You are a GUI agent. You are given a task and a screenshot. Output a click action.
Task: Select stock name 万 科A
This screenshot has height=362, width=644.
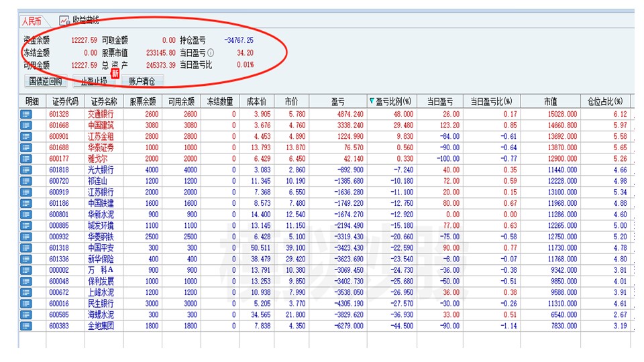[101, 270]
